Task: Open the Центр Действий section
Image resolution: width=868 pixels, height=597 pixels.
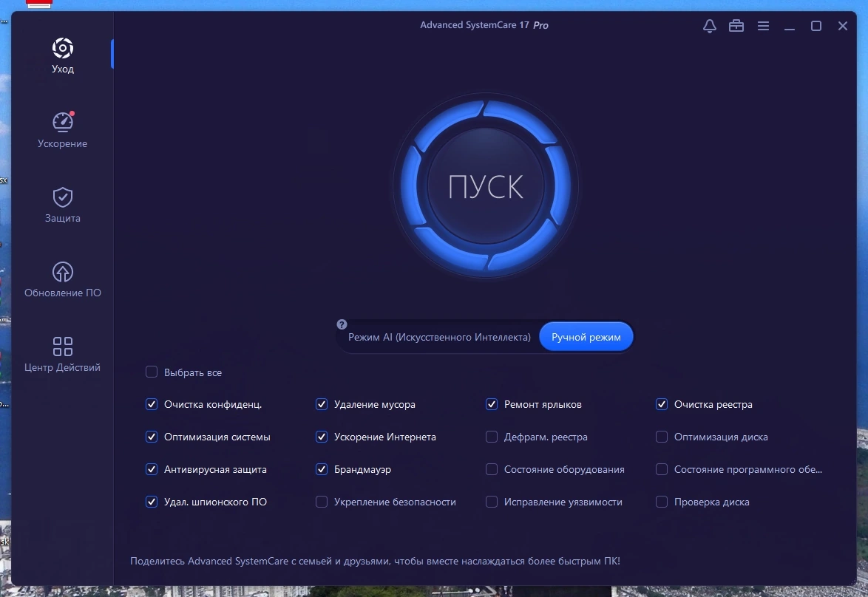Action: coord(63,355)
